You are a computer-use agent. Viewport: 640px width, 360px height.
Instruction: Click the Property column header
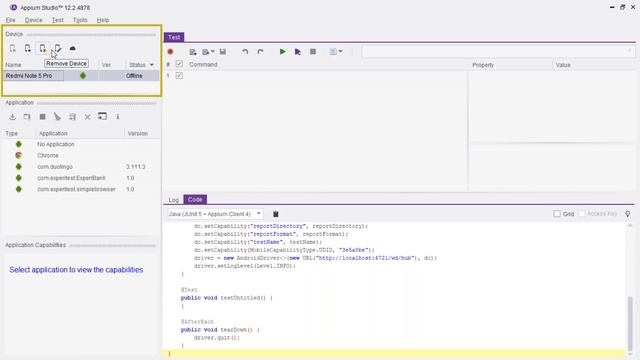click(x=483, y=65)
